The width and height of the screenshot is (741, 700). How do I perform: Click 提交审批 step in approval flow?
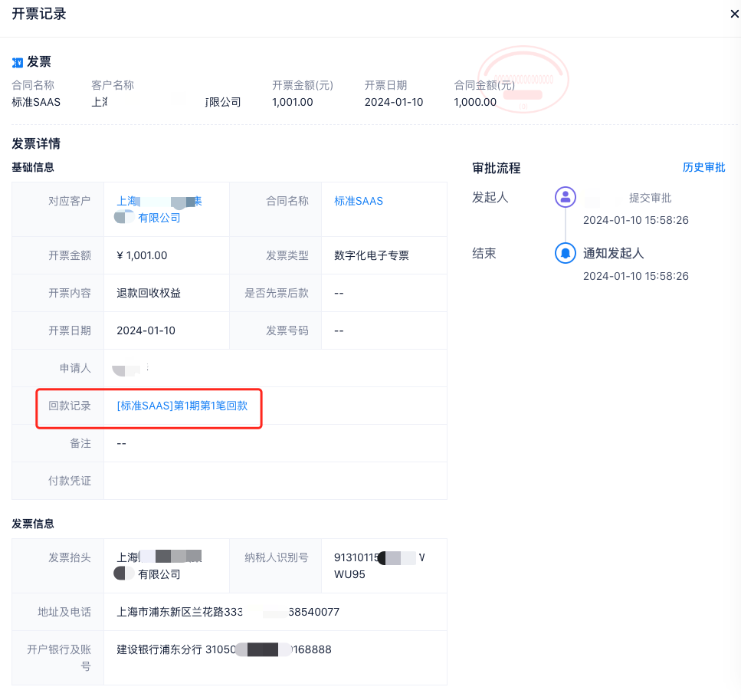[x=650, y=198]
